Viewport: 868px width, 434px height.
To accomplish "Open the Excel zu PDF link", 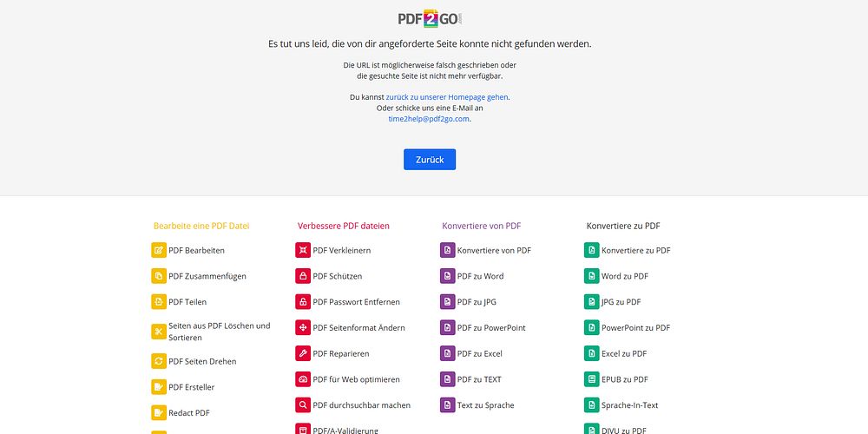I will tap(624, 353).
